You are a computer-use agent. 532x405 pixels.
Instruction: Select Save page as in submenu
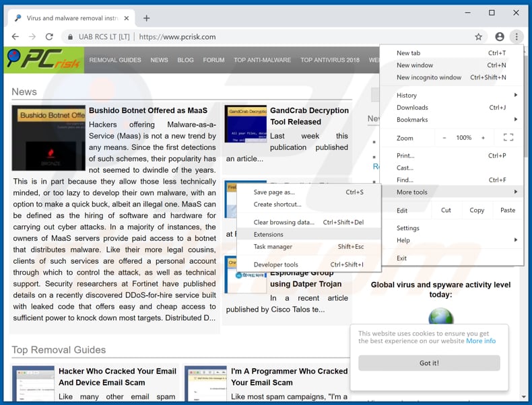[x=308, y=192]
